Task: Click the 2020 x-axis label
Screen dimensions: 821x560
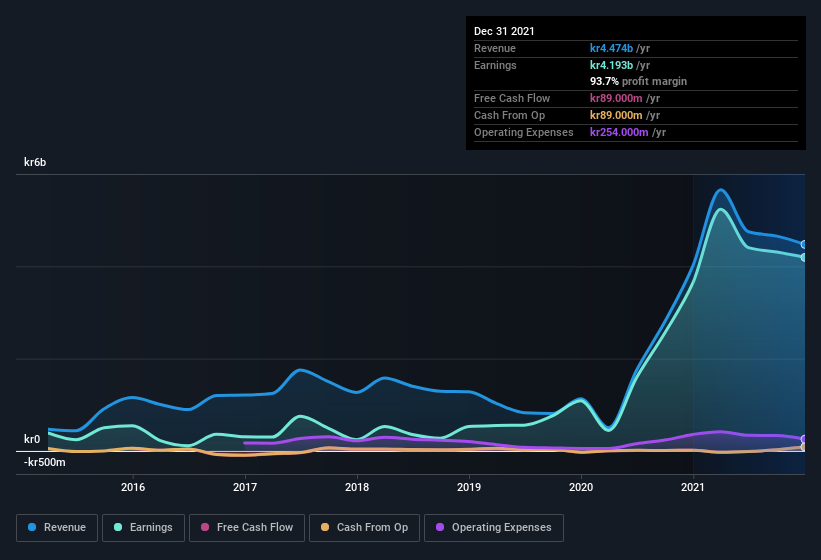Action: [x=581, y=488]
